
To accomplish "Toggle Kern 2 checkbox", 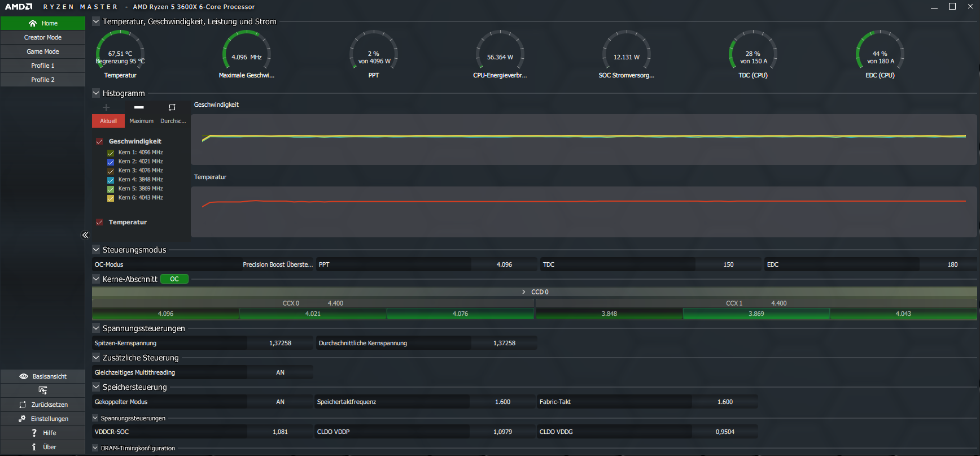I will (x=111, y=162).
